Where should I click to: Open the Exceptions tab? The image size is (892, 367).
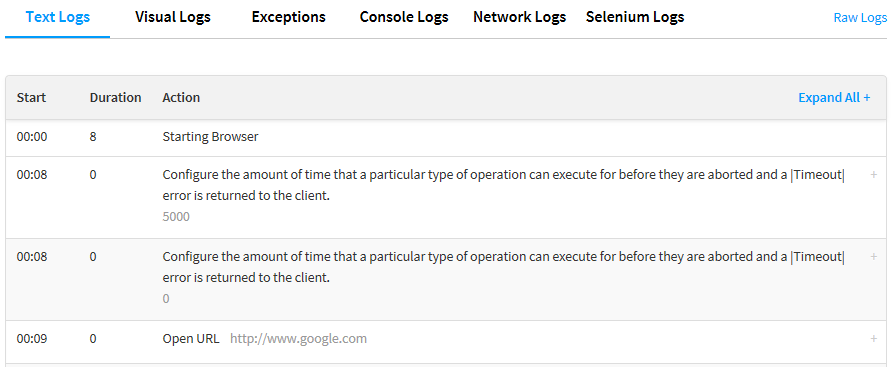pyautogui.click(x=288, y=17)
